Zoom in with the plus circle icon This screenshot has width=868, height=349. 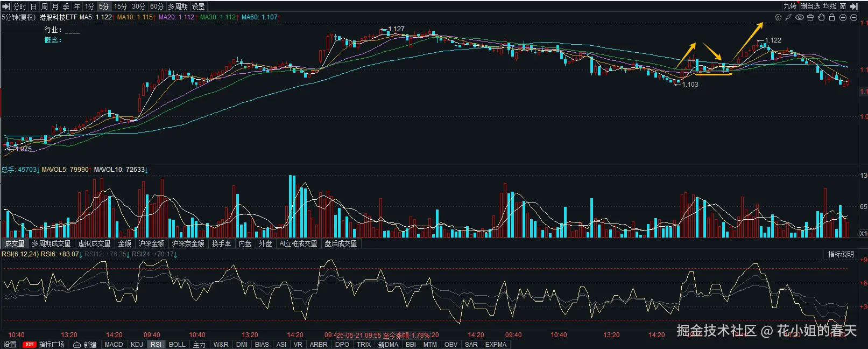click(843, 17)
